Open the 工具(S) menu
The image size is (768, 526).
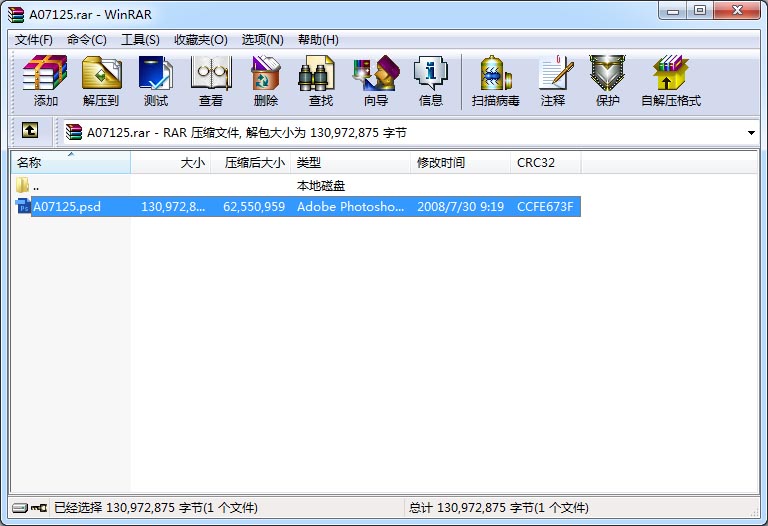click(140, 40)
